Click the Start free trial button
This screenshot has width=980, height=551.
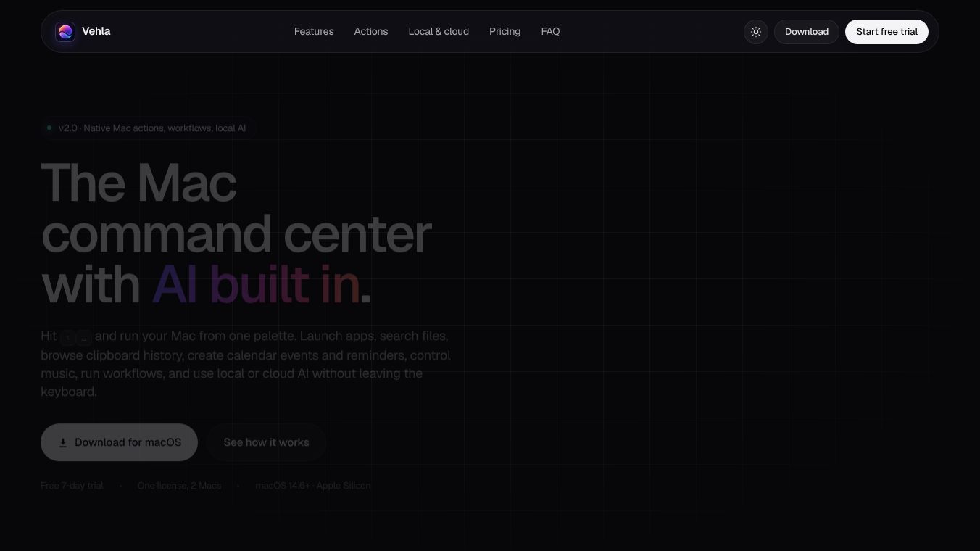click(886, 32)
